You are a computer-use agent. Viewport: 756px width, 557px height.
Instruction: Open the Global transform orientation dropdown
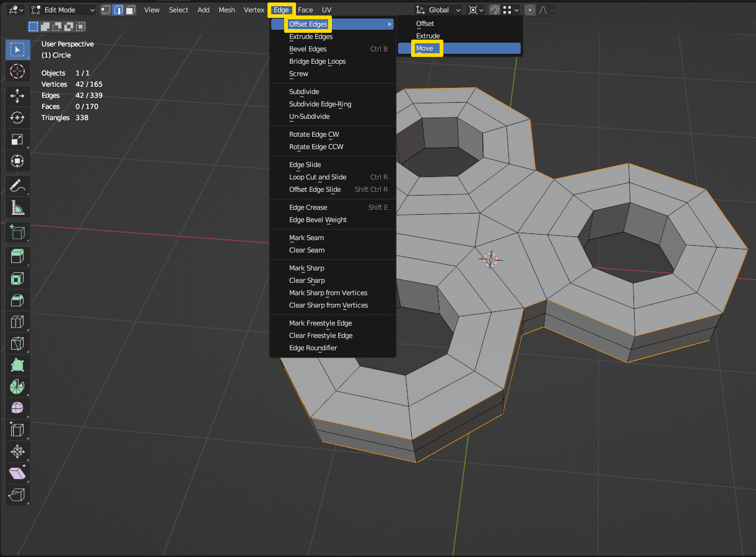pyautogui.click(x=437, y=10)
